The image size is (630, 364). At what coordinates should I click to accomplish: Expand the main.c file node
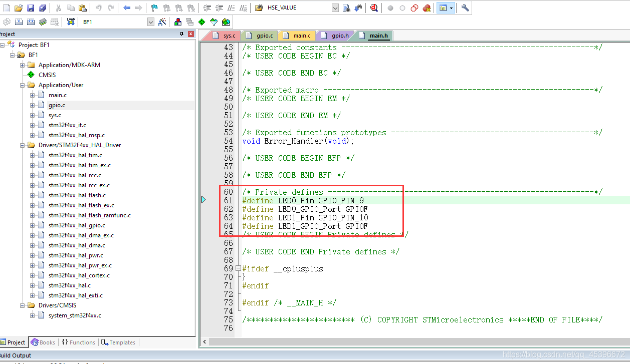(33, 95)
